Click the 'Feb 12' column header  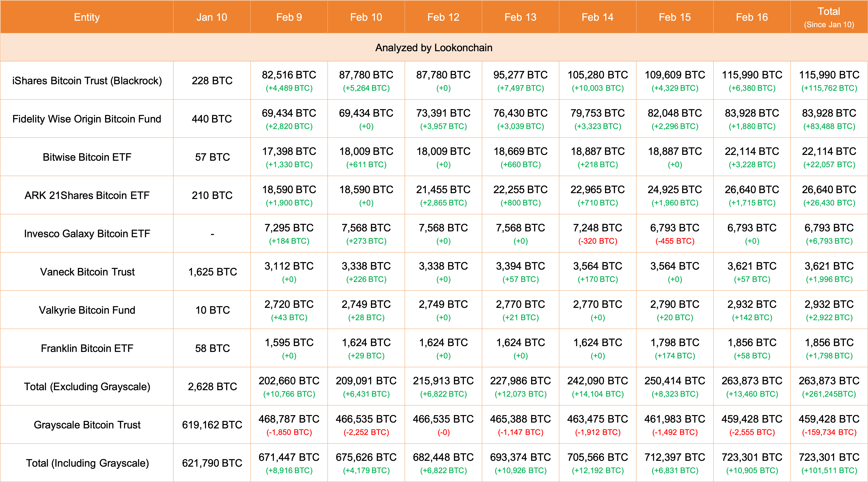(444, 17)
